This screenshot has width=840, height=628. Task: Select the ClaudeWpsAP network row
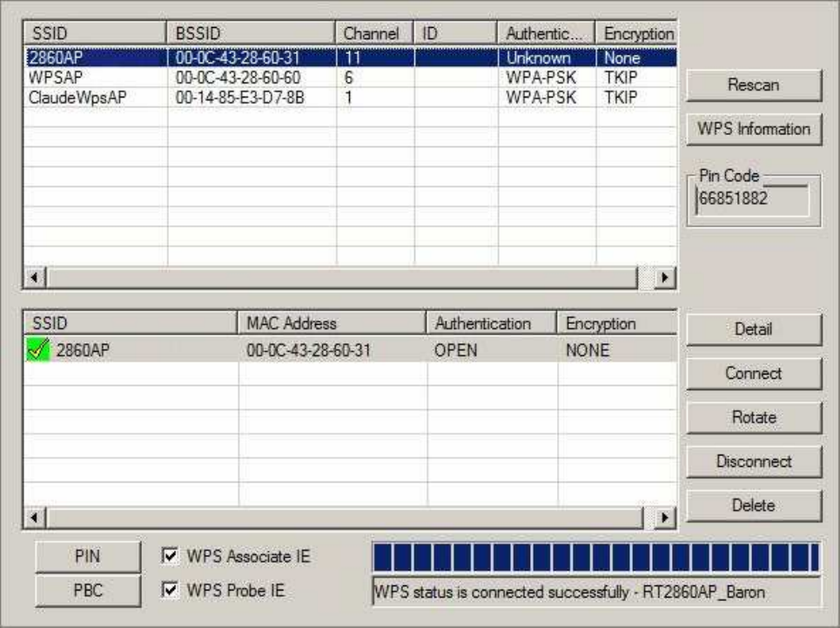[x=350, y=98]
